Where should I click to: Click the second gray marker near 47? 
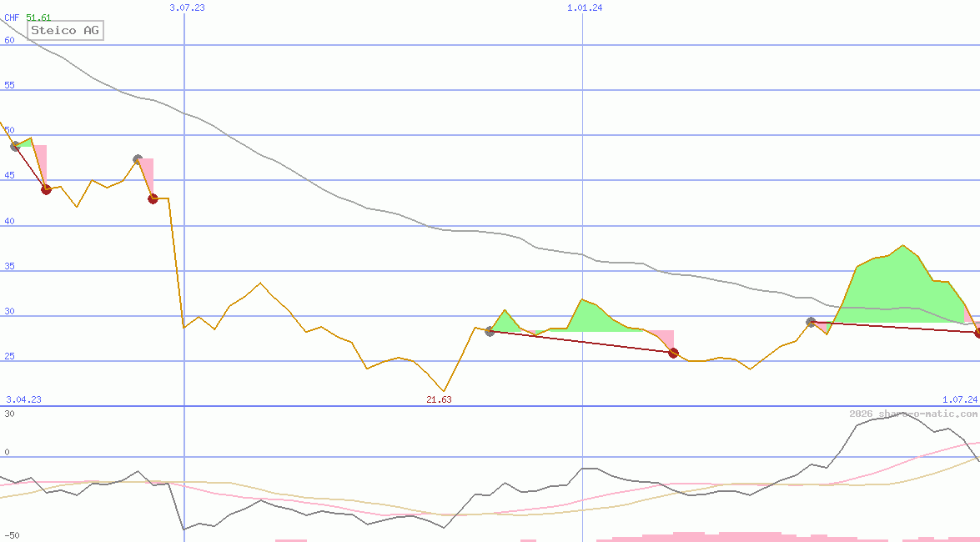pyautogui.click(x=138, y=159)
